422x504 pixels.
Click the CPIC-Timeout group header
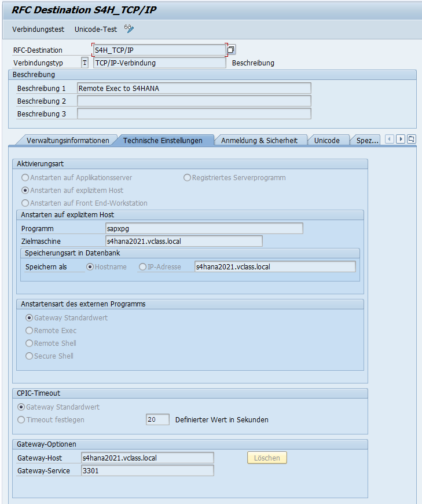[190, 393]
